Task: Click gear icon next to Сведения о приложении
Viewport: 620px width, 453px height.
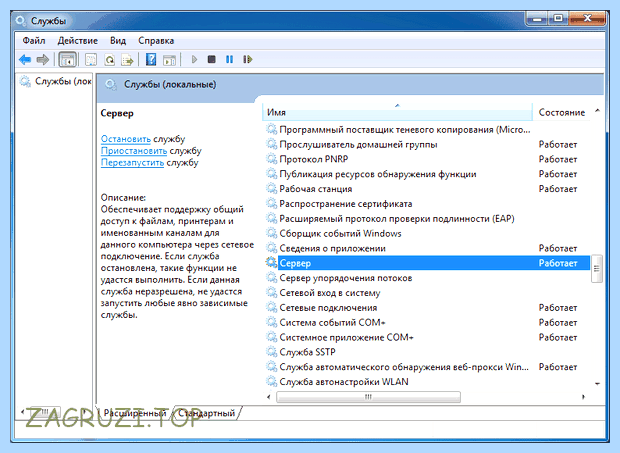Action: pyautogui.click(x=271, y=248)
